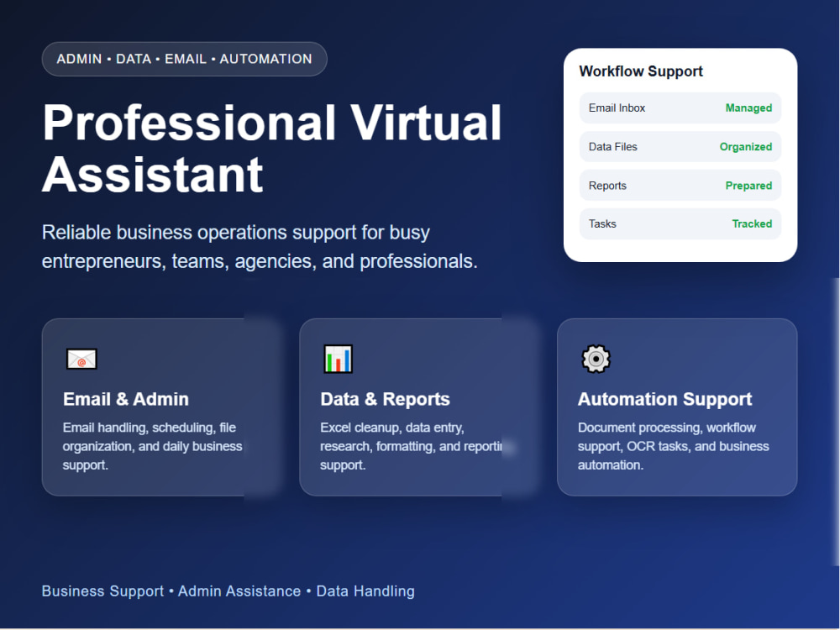Select the Data Files row label
This screenshot has width=840, height=630.
[x=613, y=147]
